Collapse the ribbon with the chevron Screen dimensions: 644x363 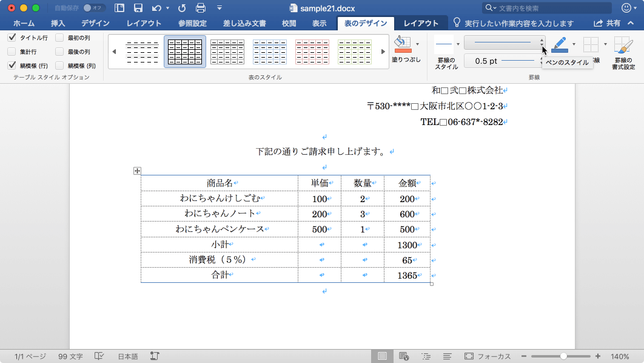(631, 23)
